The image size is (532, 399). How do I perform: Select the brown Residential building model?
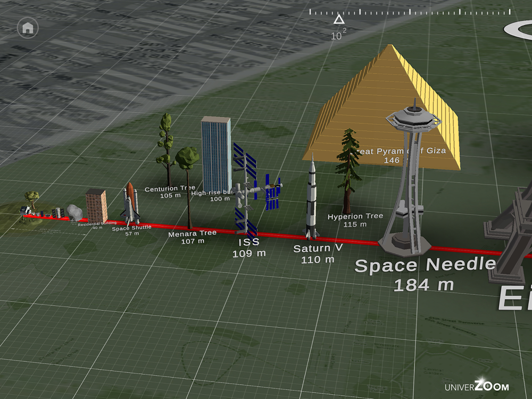point(96,205)
